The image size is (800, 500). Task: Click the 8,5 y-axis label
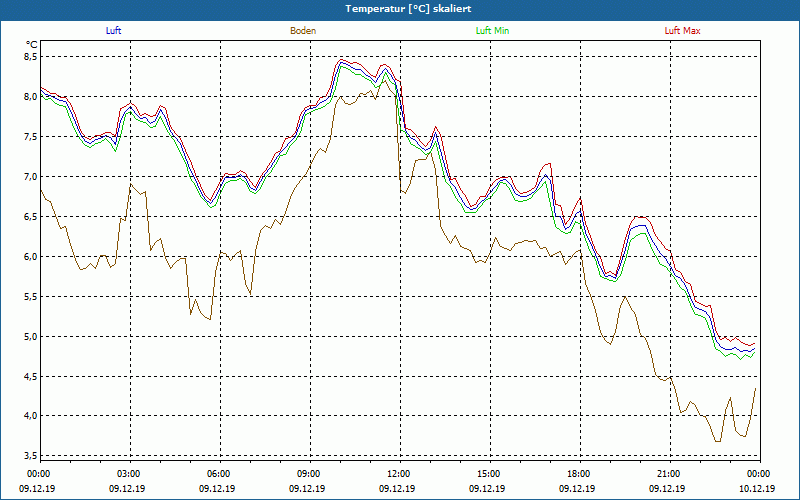[31, 57]
